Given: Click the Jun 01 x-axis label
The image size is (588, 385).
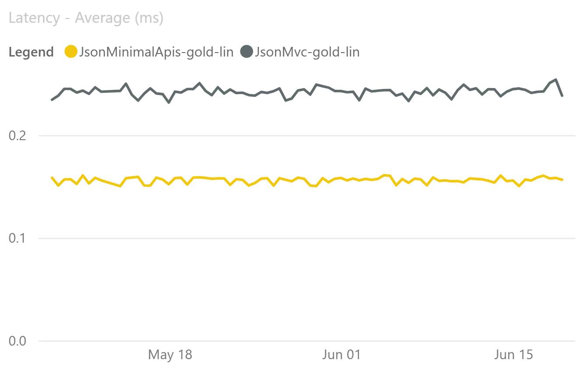Looking at the screenshot, I should 342,354.
